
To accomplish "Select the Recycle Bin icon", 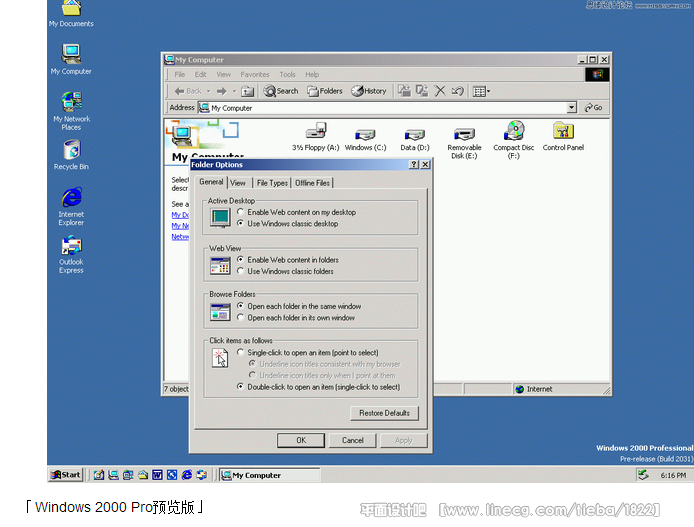I will (x=71, y=154).
